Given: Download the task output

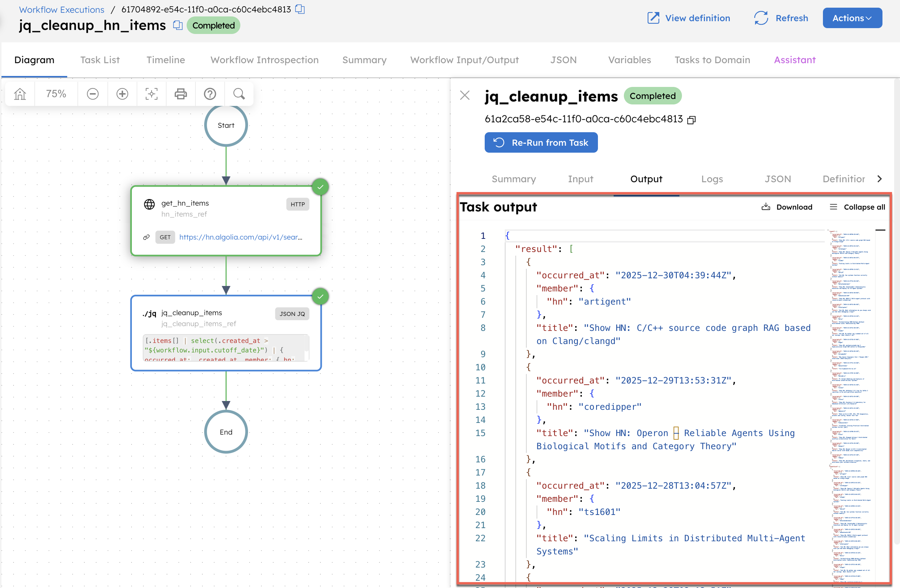Looking at the screenshot, I should (787, 207).
